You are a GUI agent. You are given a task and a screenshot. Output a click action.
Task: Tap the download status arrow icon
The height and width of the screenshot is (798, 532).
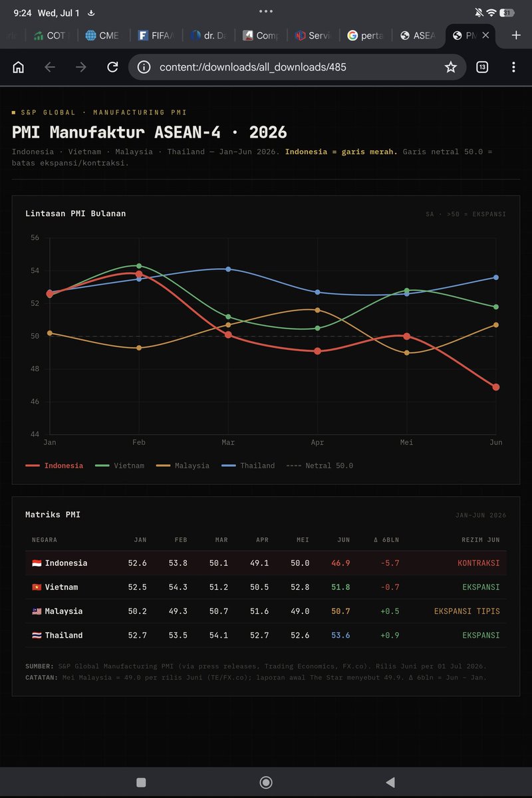click(x=91, y=13)
